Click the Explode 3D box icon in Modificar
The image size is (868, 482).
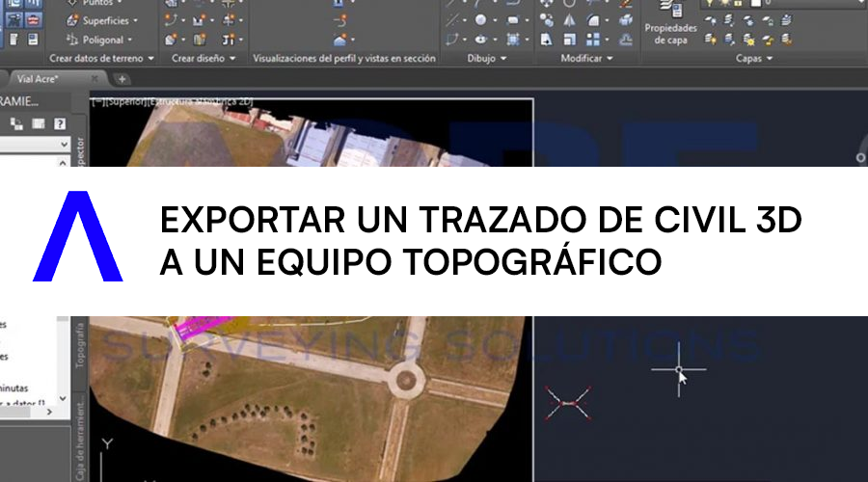pyautogui.click(x=626, y=20)
